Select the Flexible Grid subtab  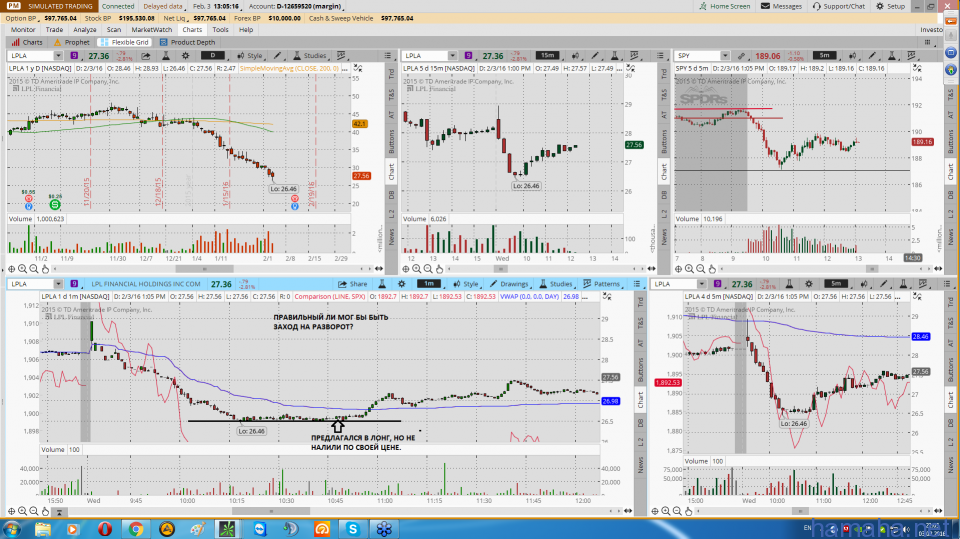pos(124,42)
